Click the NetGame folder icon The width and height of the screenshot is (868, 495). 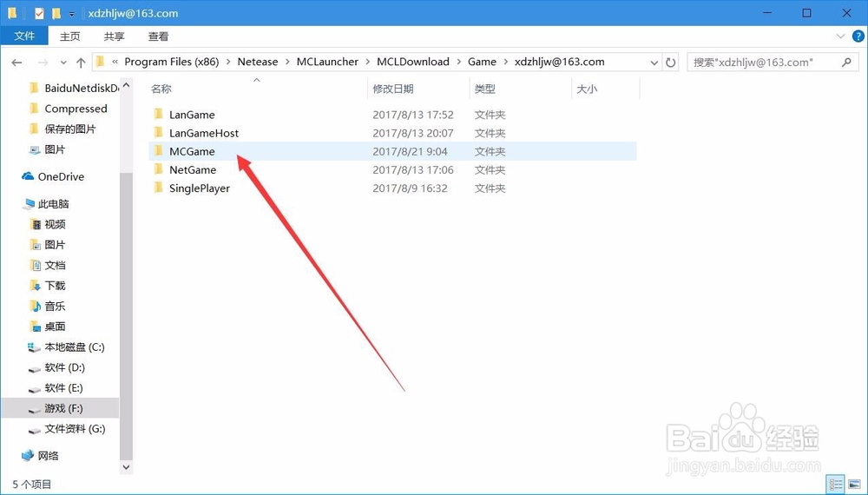pyautogui.click(x=158, y=168)
